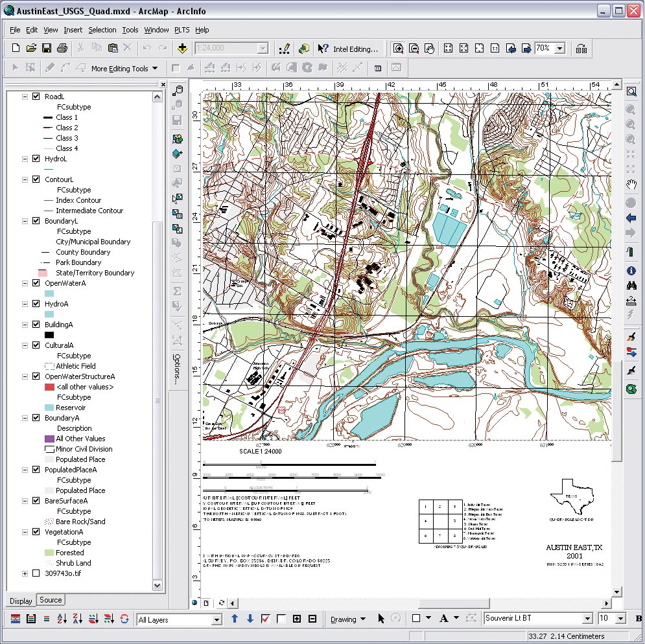Toggle the BuildingA layer visibility
This screenshot has width=645, height=644.
click(36, 325)
